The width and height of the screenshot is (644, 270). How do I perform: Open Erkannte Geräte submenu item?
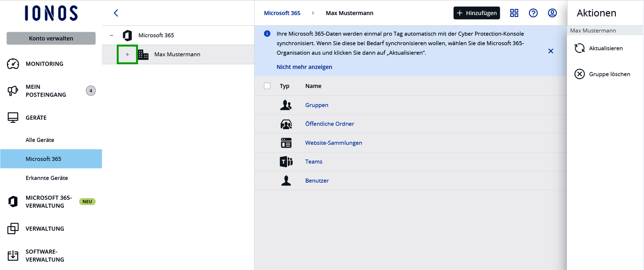47,178
